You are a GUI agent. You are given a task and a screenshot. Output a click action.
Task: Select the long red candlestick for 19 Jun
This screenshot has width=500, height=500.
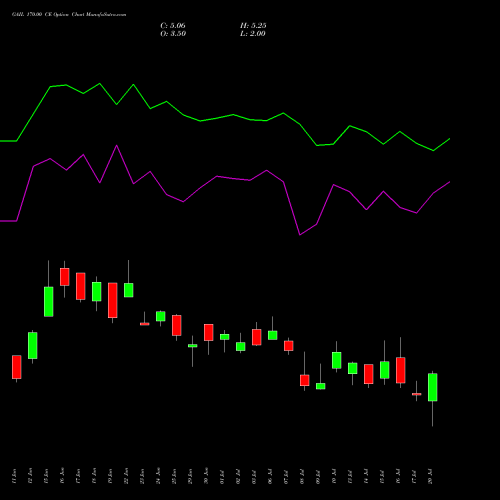113,300
